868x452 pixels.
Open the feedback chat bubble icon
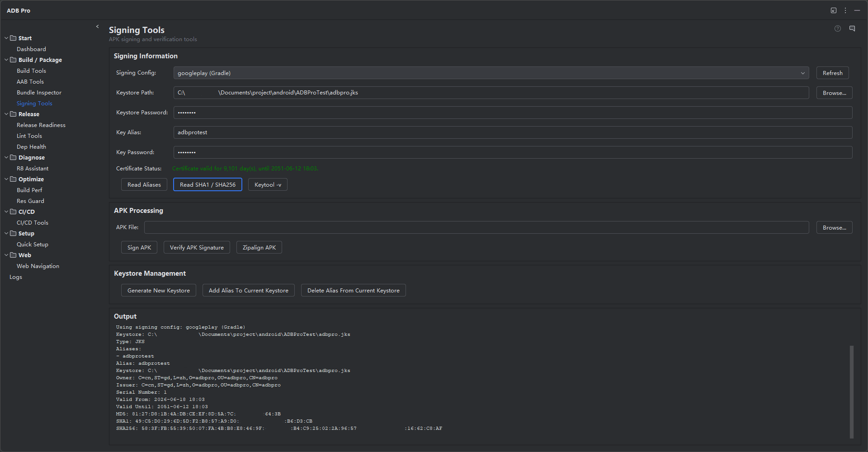[x=852, y=28]
